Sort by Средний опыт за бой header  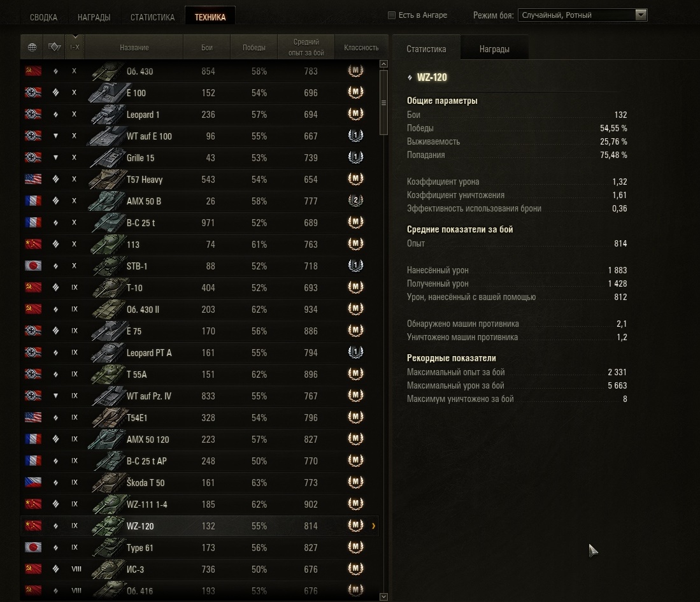click(306, 47)
